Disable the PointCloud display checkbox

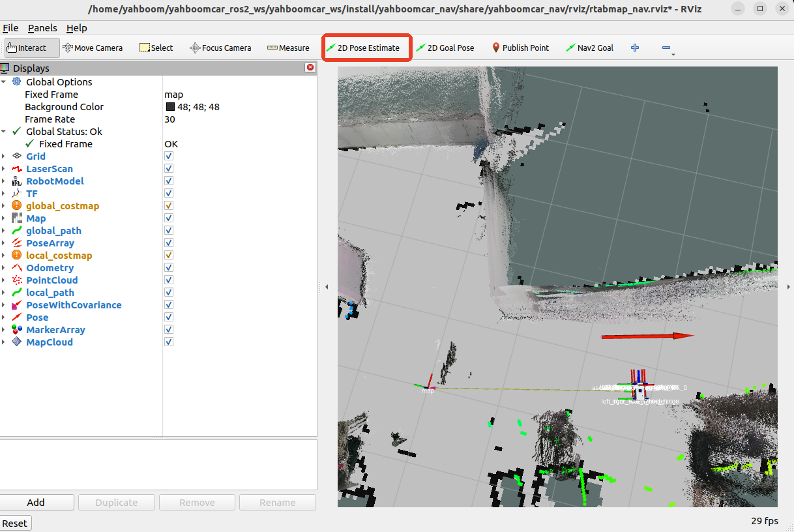pos(169,280)
